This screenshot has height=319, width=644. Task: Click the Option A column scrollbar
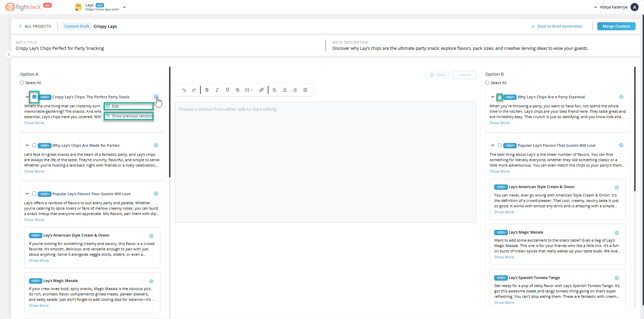click(170, 122)
